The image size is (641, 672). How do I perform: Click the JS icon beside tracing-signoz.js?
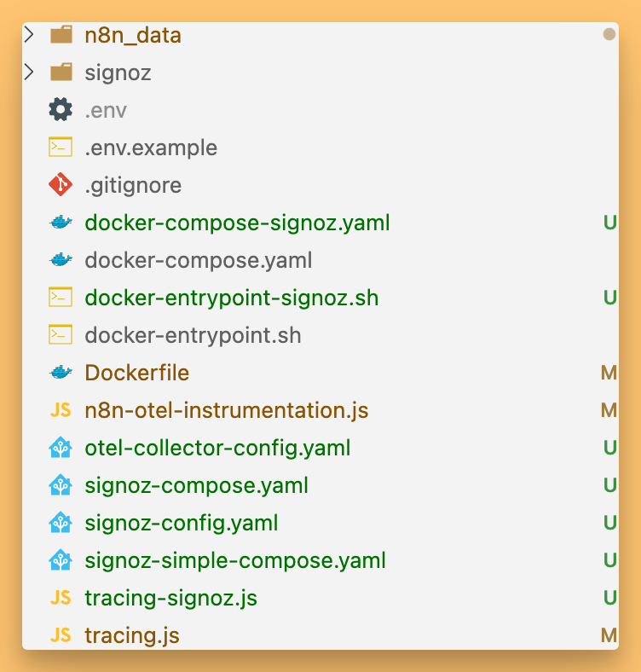point(61,598)
